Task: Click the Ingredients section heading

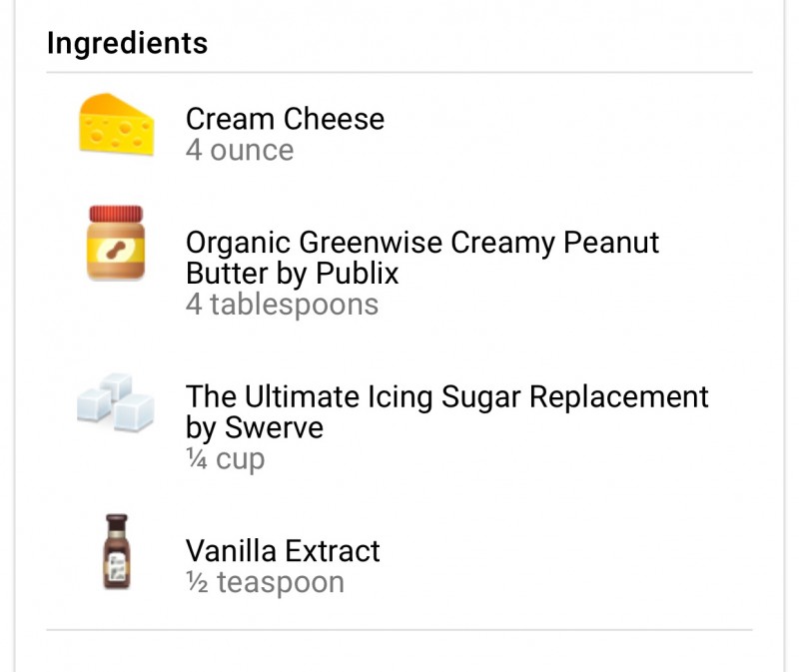Action: tap(127, 44)
